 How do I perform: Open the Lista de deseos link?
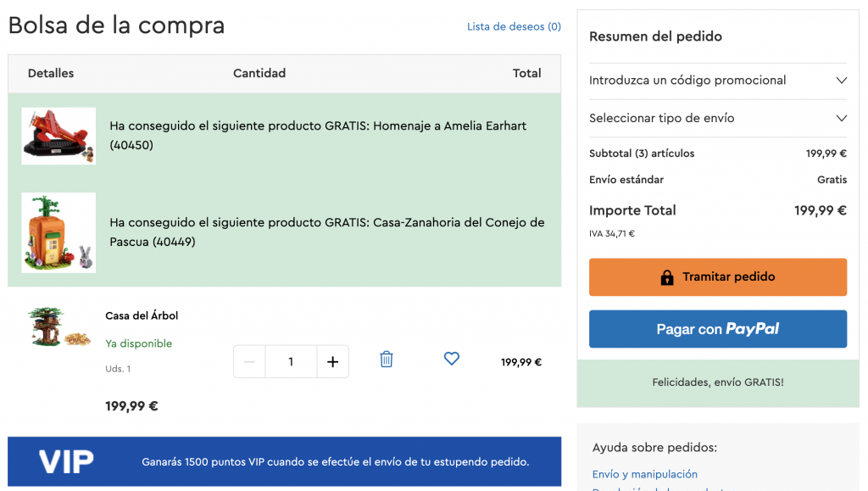click(514, 26)
